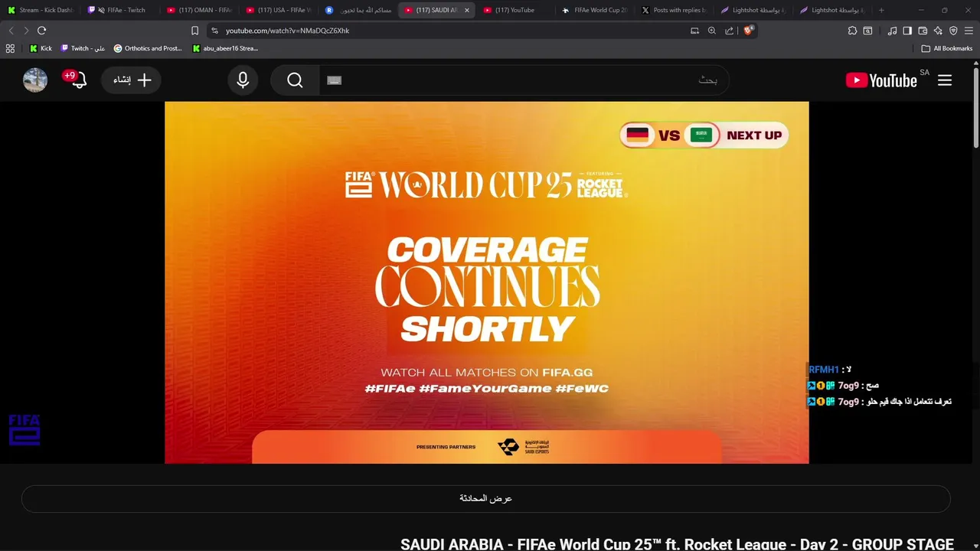Click the SAUDI ARABIA FIFAe video title

point(677,543)
